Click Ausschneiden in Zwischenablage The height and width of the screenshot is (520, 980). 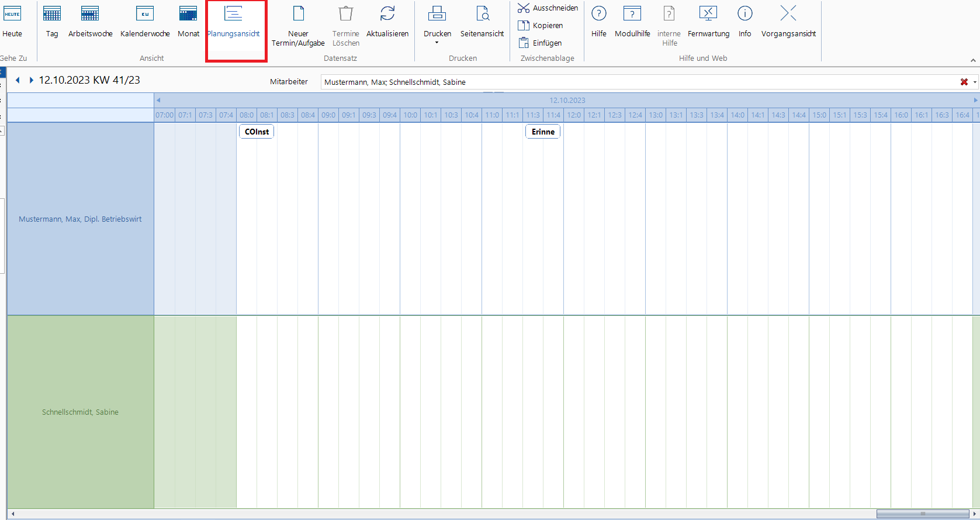point(548,8)
